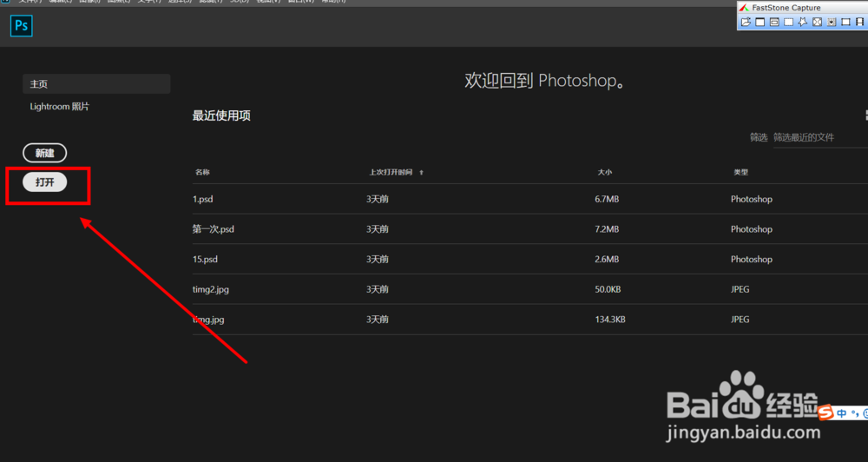This screenshot has width=868, height=462.
Task: Click JPEG type in timg2.jpg row
Action: click(x=740, y=289)
